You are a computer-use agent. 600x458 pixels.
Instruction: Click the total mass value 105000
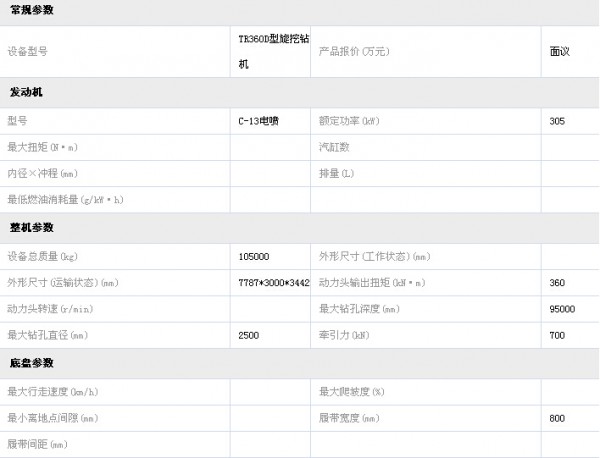pyautogui.click(x=254, y=256)
